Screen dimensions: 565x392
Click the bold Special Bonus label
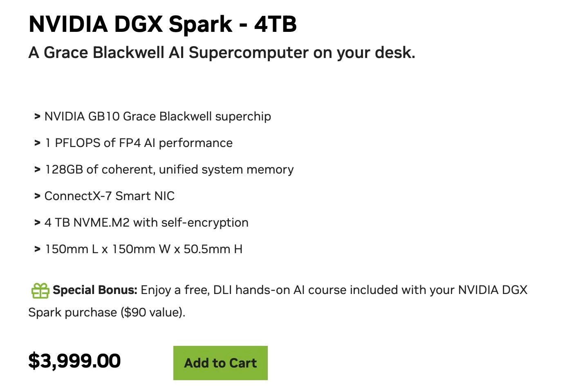[x=95, y=290]
